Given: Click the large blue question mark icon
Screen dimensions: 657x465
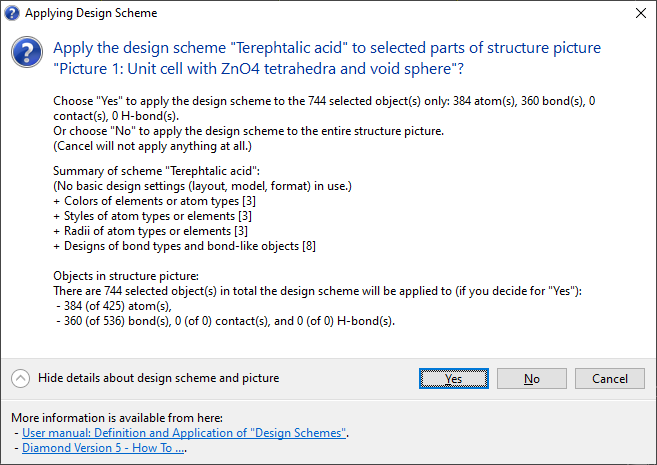Looking at the screenshot, I should point(28,53).
